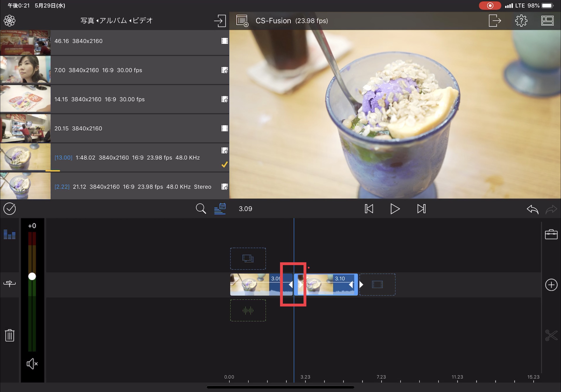Toggle the calendar clip sort mode

point(220,209)
